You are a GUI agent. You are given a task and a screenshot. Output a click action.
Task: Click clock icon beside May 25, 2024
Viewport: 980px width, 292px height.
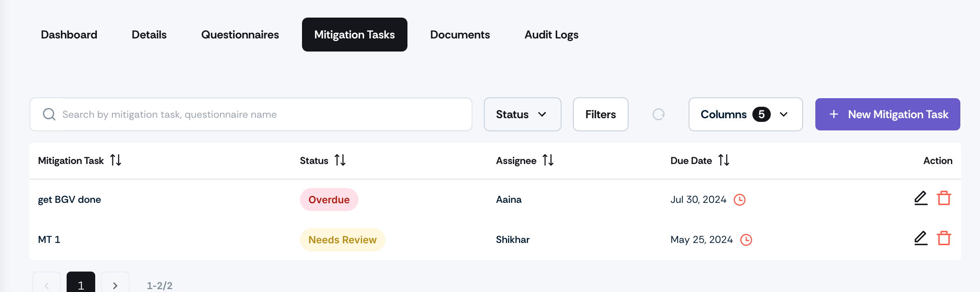click(x=746, y=240)
